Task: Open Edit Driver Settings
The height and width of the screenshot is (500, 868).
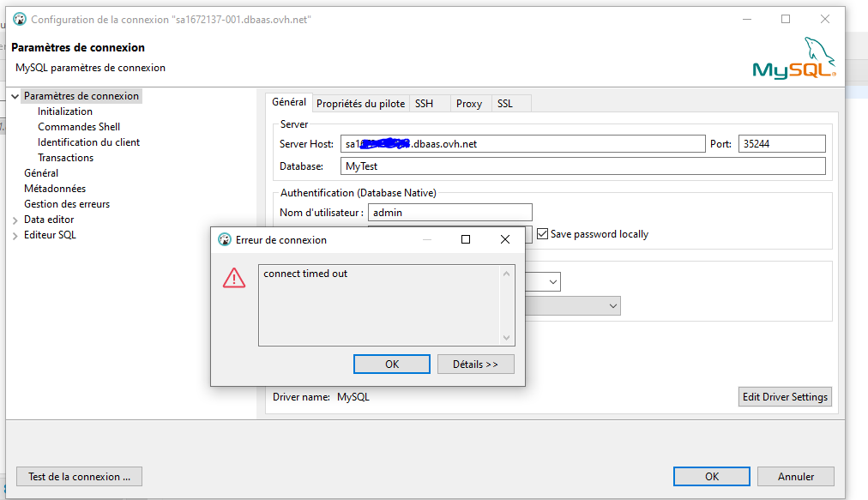Action: click(785, 397)
